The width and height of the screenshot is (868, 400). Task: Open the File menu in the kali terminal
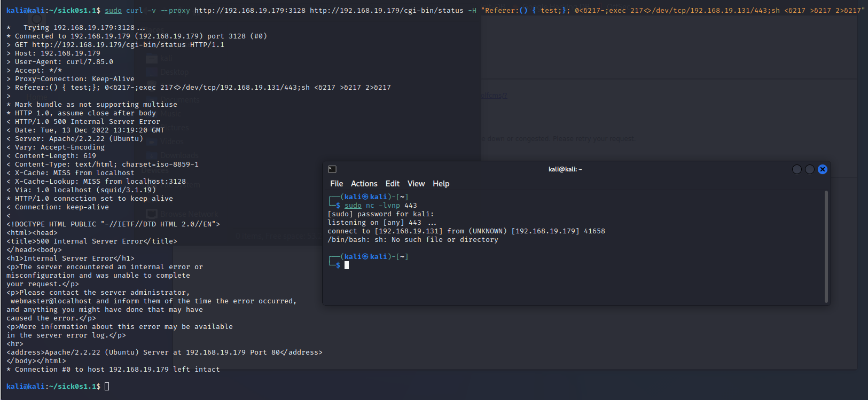pos(337,184)
